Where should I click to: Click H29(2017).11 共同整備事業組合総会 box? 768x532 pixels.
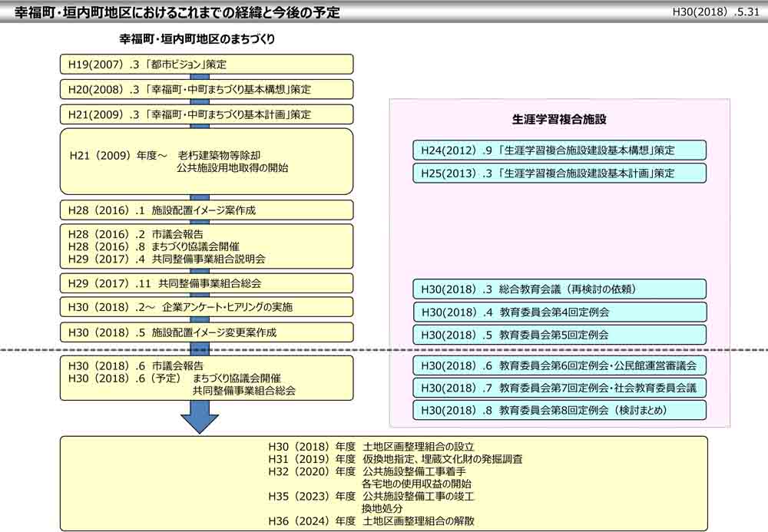(207, 283)
